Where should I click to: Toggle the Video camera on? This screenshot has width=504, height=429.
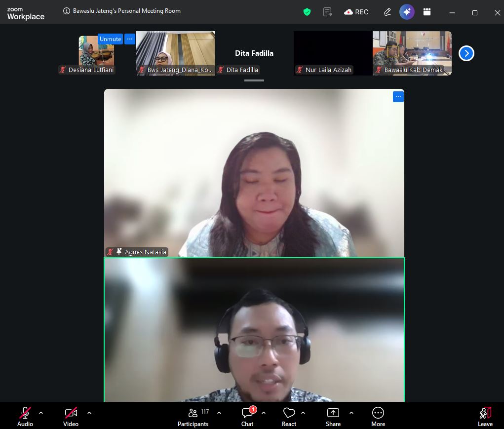point(71,417)
